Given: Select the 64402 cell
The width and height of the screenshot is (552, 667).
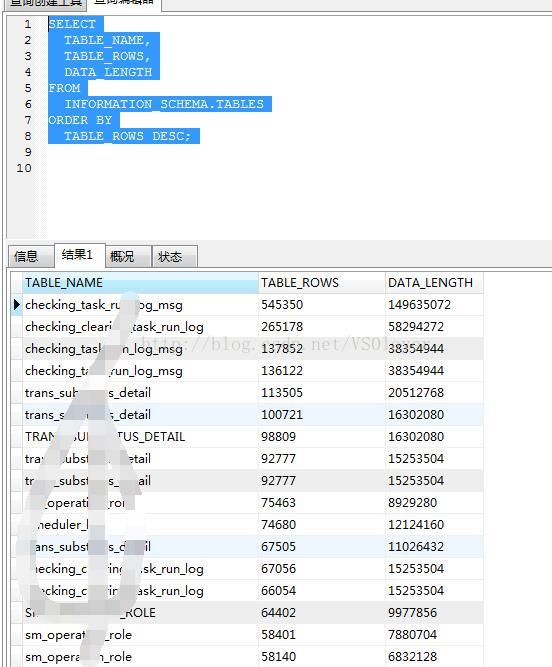Looking at the screenshot, I should click(321, 613).
